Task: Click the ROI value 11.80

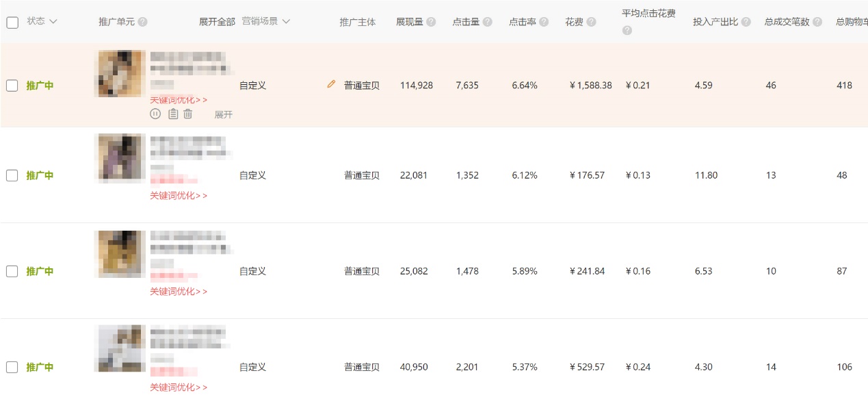Action: [706, 175]
